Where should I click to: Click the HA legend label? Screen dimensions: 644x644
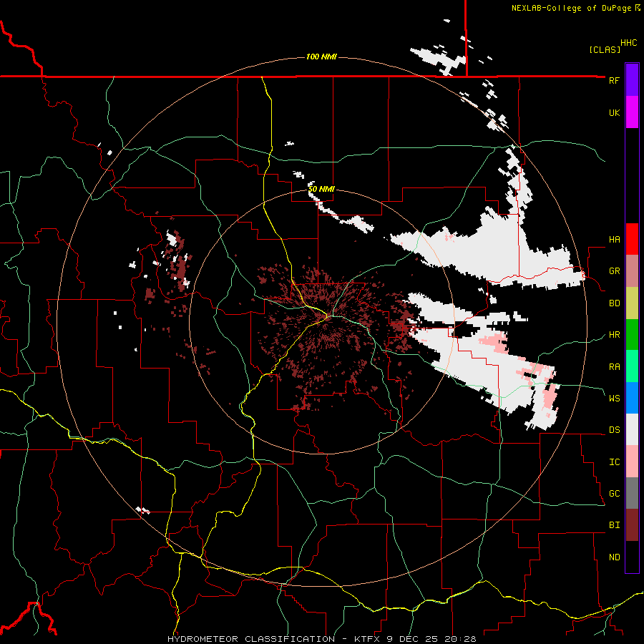[x=614, y=240]
